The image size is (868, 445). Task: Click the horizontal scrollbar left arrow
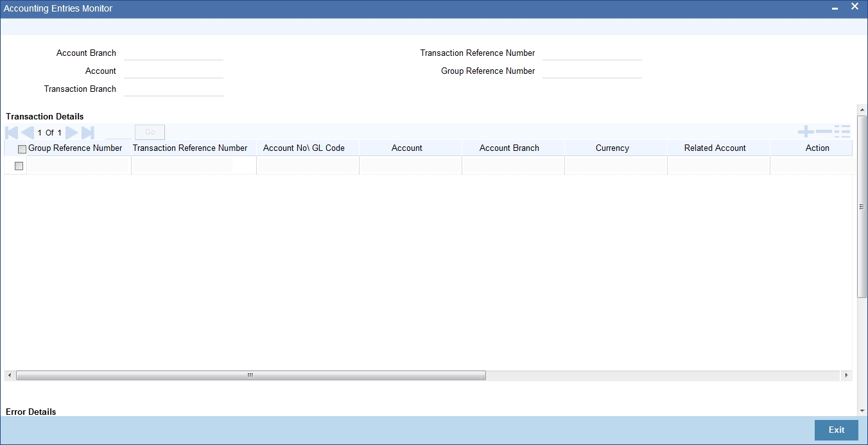tap(9, 375)
